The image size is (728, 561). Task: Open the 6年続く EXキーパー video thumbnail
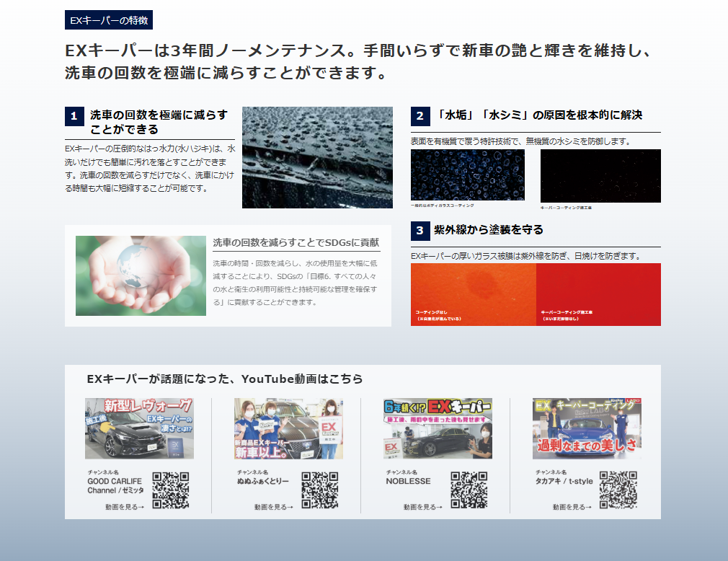coord(438,428)
